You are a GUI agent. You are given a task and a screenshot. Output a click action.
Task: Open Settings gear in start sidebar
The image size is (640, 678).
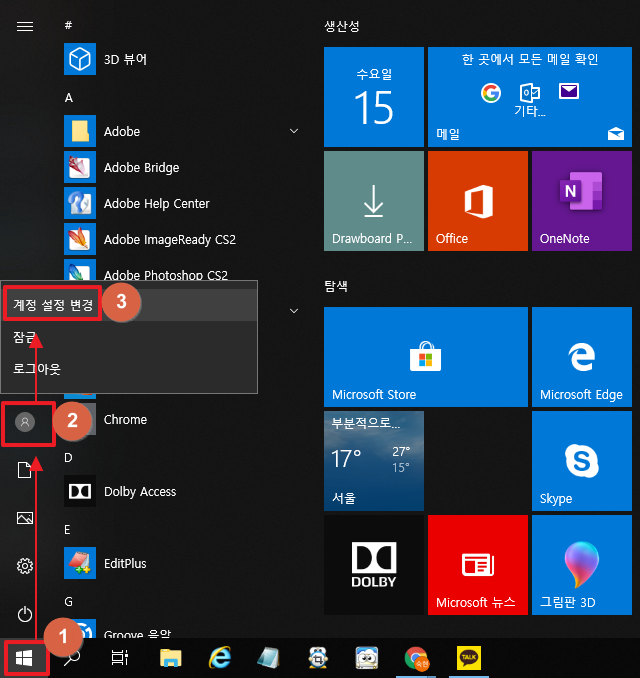point(25,566)
